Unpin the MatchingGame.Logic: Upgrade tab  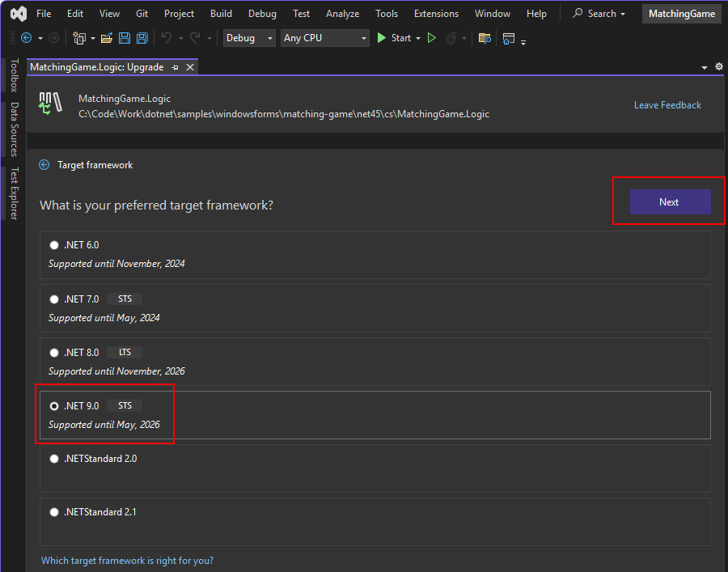coord(176,67)
